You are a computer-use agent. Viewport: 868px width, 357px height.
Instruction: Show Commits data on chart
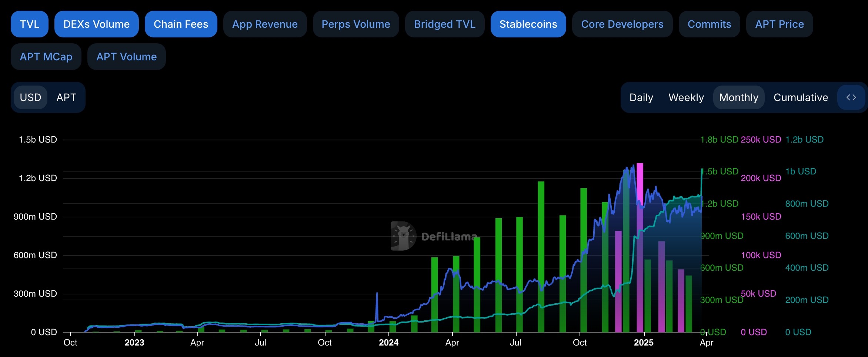pyautogui.click(x=709, y=24)
